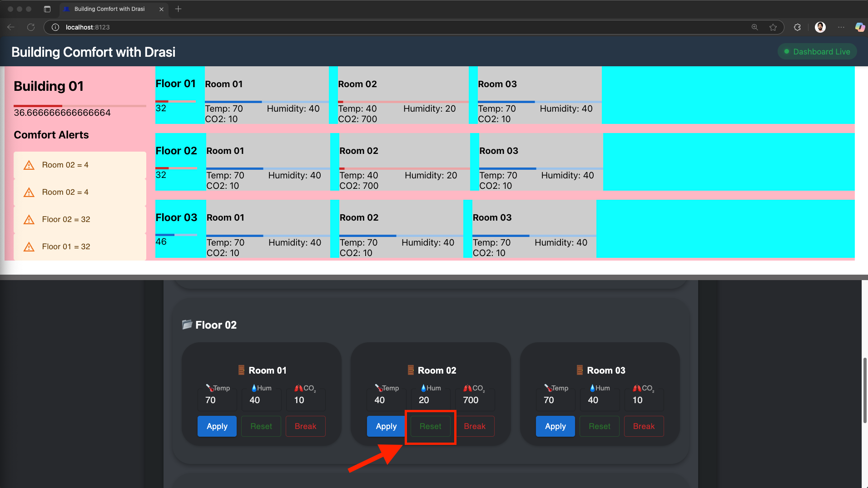Open the user profile avatar
The image size is (868, 488).
tap(820, 27)
